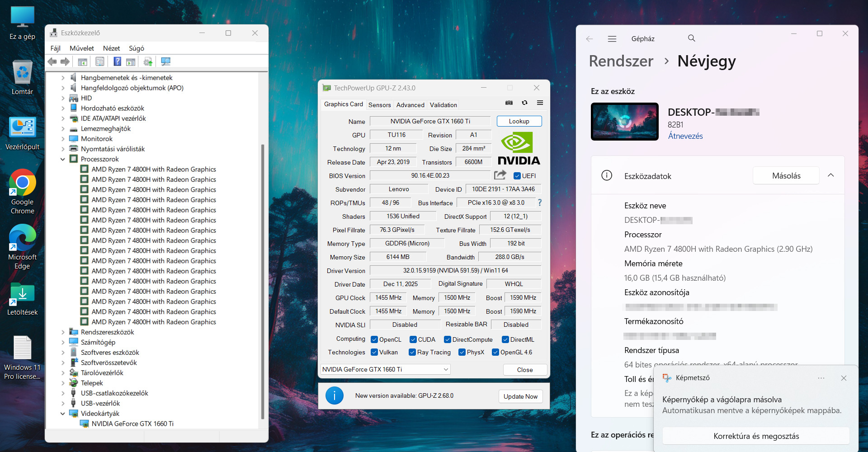Click Update Now for GPU-Z 2.68.0
The width and height of the screenshot is (868, 452).
tap(521, 396)
